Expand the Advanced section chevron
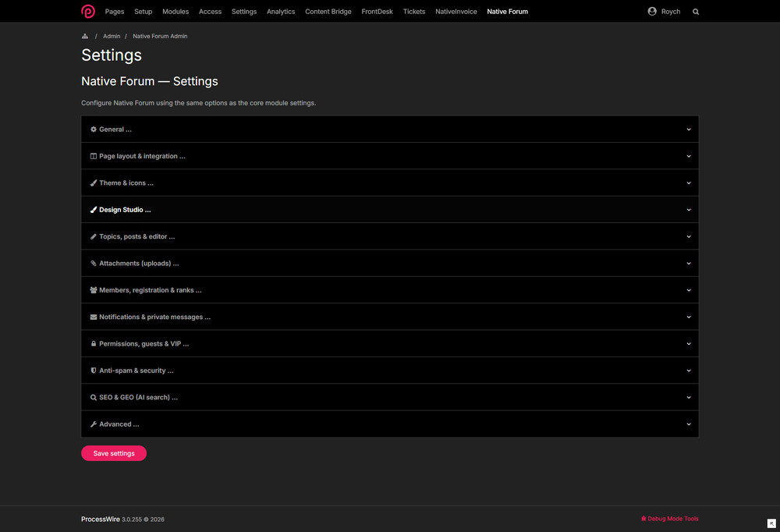Viewport: 780px width, 532px height. [x=689, y=424]
